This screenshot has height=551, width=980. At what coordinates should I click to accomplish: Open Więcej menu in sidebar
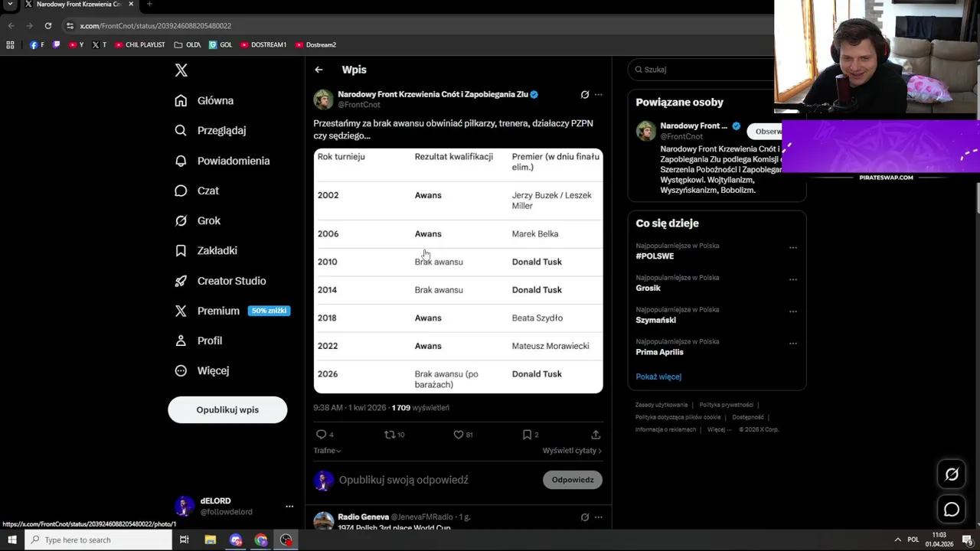(x=202, y=370)
